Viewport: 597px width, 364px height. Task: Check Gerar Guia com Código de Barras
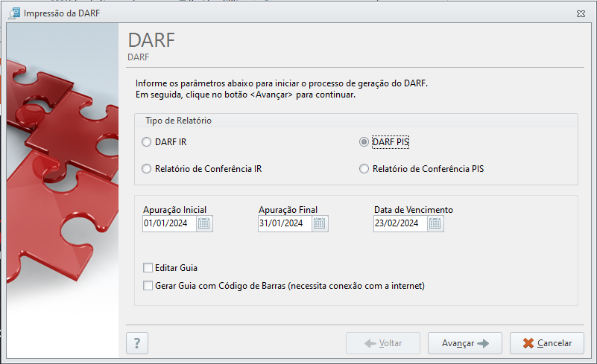(x=148, y=286)
